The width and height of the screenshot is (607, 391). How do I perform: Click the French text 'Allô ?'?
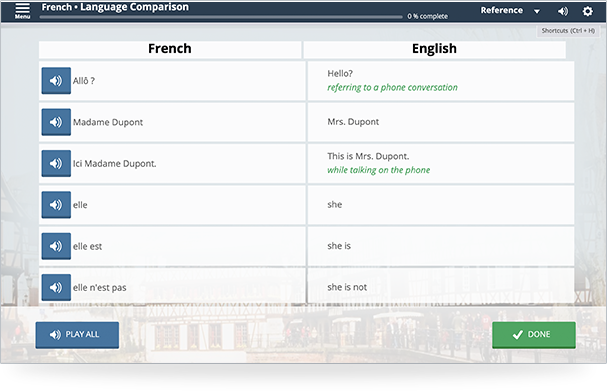(84, 81)
